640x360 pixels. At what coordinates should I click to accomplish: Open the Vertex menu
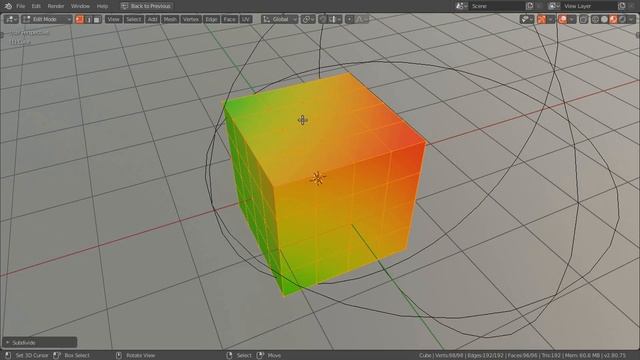pyautogui.click(x=191, y=19)
